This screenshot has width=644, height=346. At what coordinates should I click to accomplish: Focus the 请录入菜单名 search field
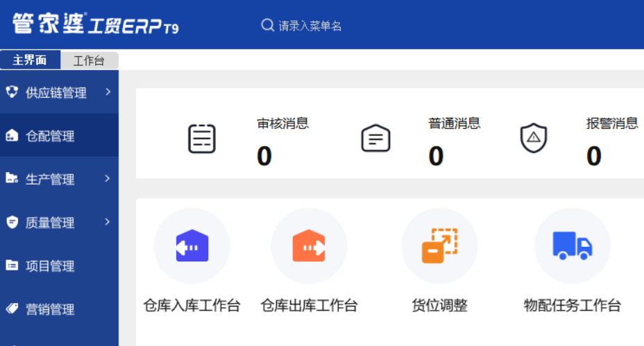(x=310, y=26)
